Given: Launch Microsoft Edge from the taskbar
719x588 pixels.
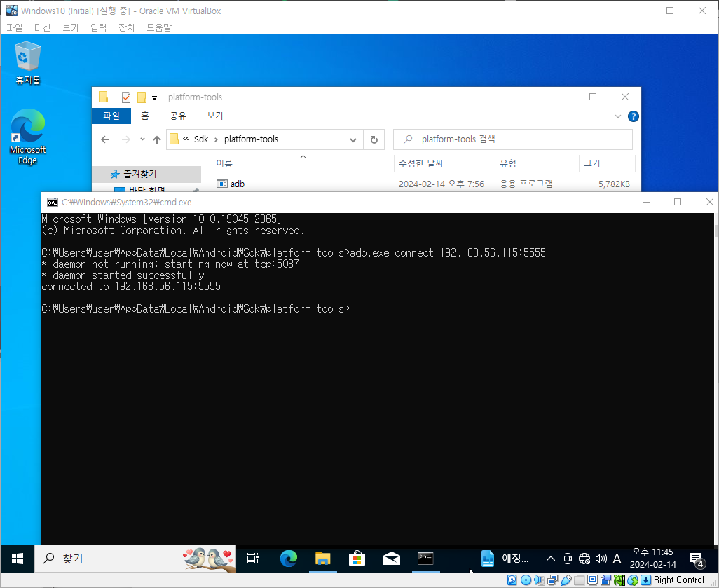Looking at the screenshot, I should click(x=289, y=558).
